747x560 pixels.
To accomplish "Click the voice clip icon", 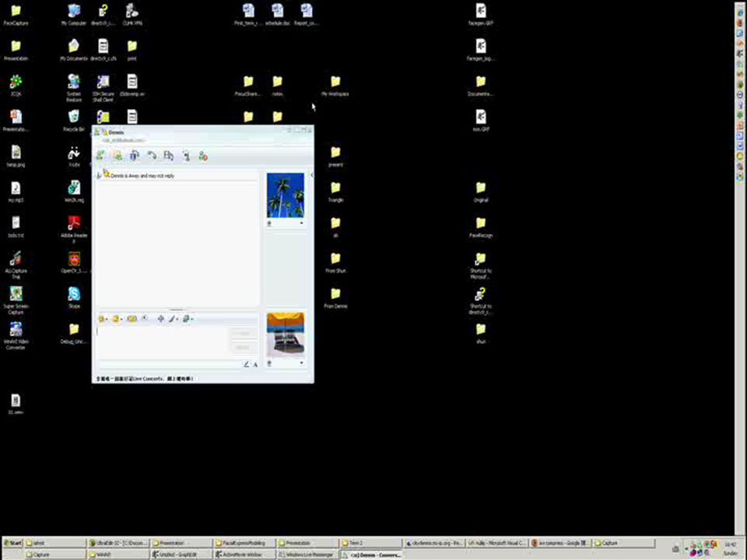I will point(146,319).
